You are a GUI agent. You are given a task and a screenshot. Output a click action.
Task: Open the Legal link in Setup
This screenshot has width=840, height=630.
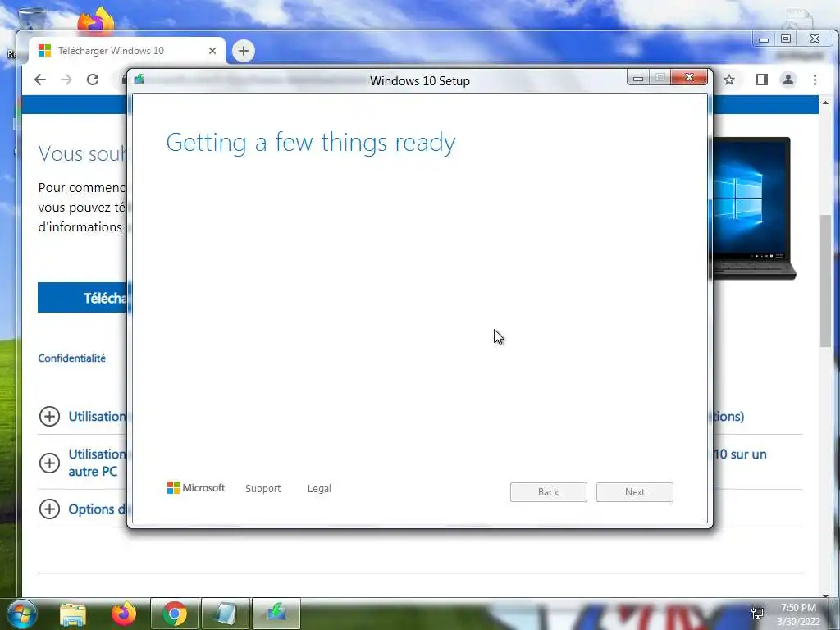click(x=319, y=489)
